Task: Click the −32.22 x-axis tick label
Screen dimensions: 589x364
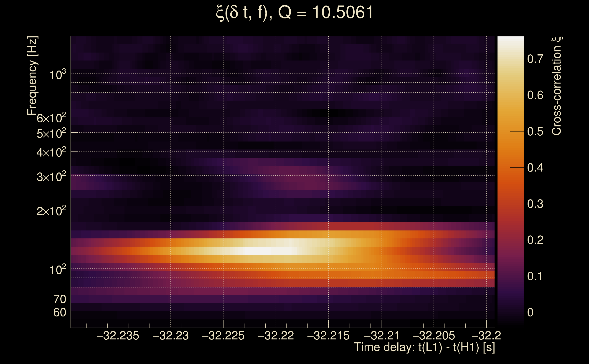Action: (x=276, y=336)
